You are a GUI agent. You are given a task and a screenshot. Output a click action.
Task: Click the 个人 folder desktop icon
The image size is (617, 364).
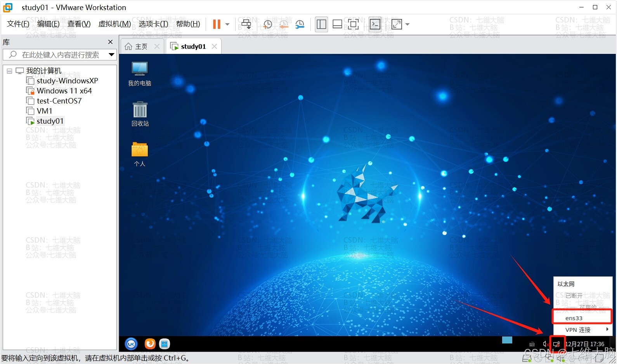click(140, 154)
